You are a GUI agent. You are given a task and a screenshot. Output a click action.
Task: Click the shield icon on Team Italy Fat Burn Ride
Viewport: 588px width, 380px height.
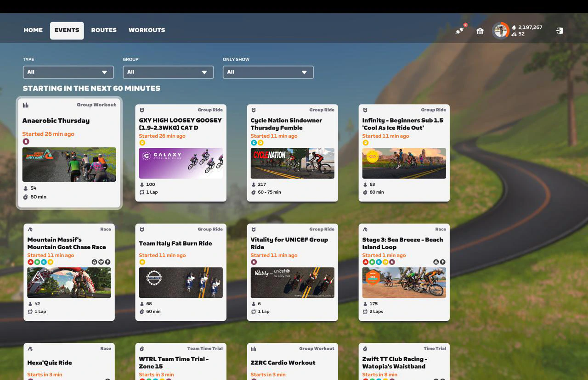(x=142, y=229)
